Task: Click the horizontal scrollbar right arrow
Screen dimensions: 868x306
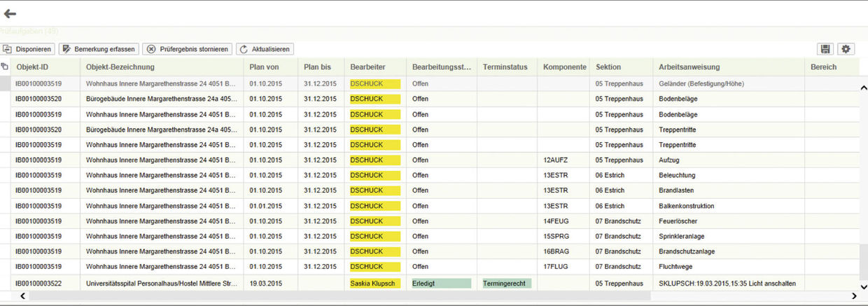Action: tap(853, 296)
